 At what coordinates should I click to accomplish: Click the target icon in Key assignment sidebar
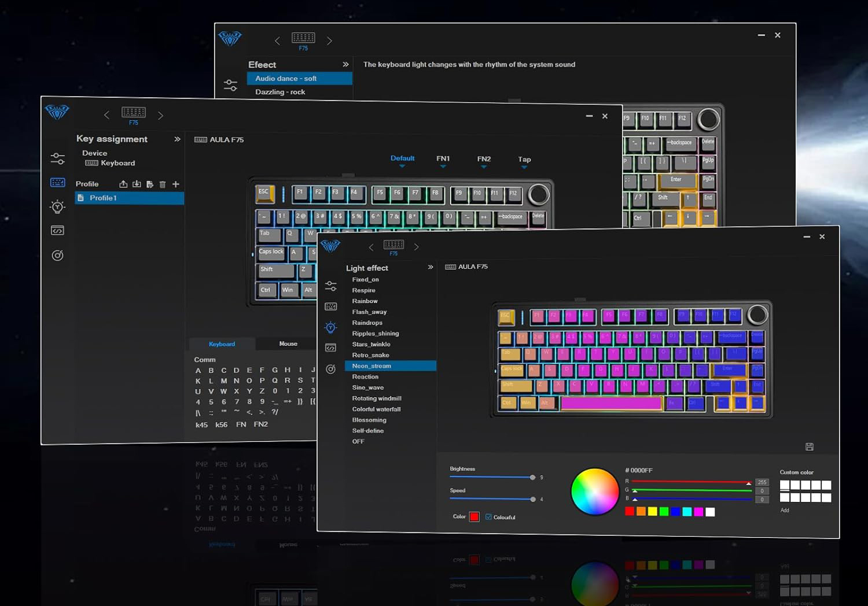[57, 256]
